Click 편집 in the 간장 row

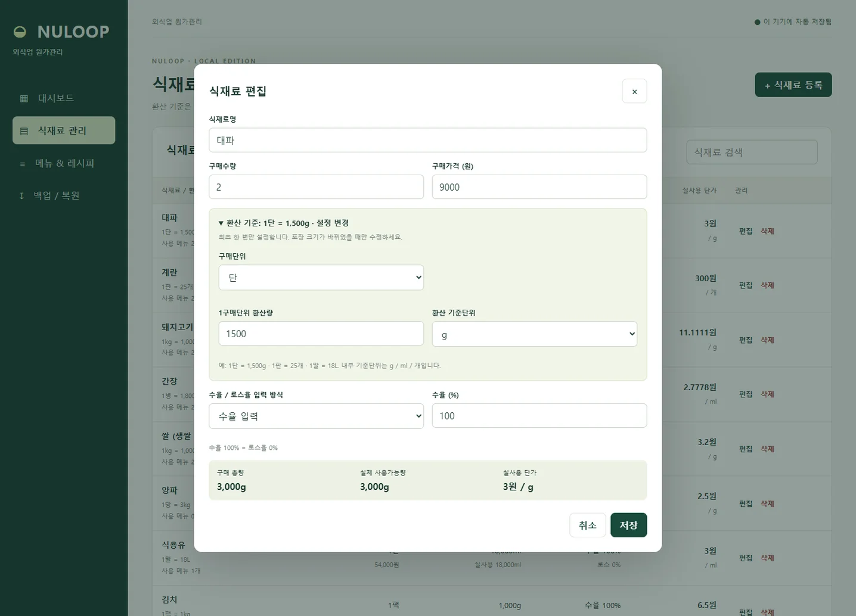[746, 394]
